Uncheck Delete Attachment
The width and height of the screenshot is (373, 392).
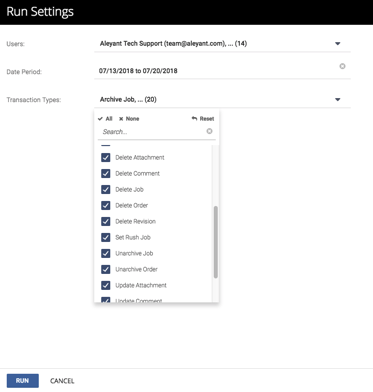click(x=106, y=157)
